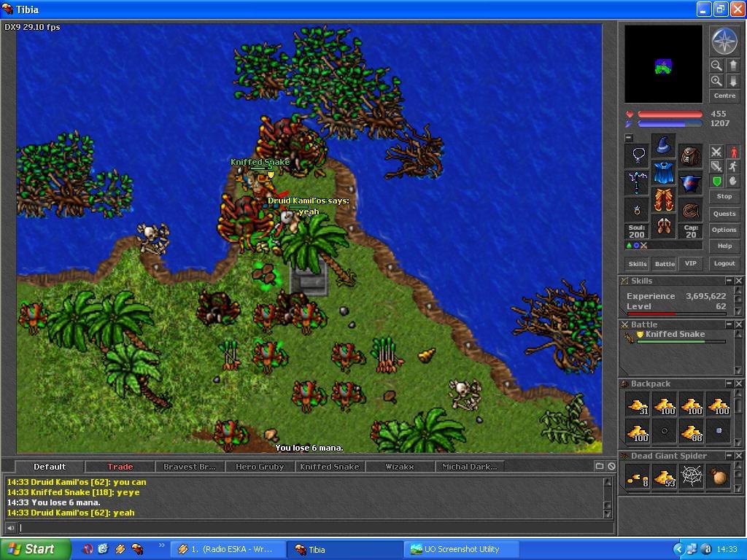
Task: Take the 53 gold coins from Dead Giant Spider
Action: (x=664, y=477)
